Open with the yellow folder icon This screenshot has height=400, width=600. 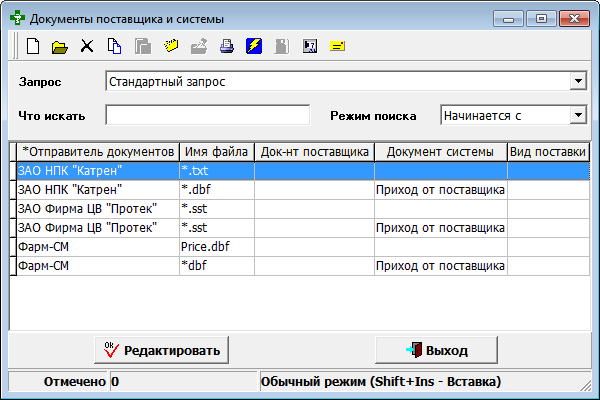coord(60,47)
